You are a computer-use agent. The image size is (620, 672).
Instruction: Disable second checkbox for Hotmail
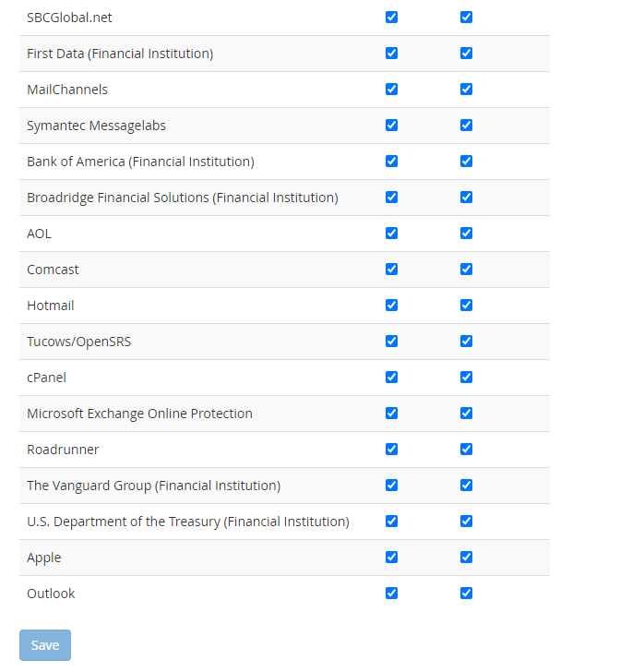pyautogui.click(x=466, y=306)
